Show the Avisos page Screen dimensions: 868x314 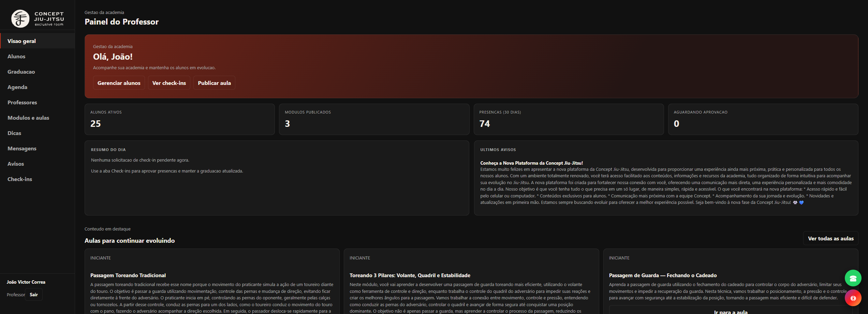tap(38, 164)
